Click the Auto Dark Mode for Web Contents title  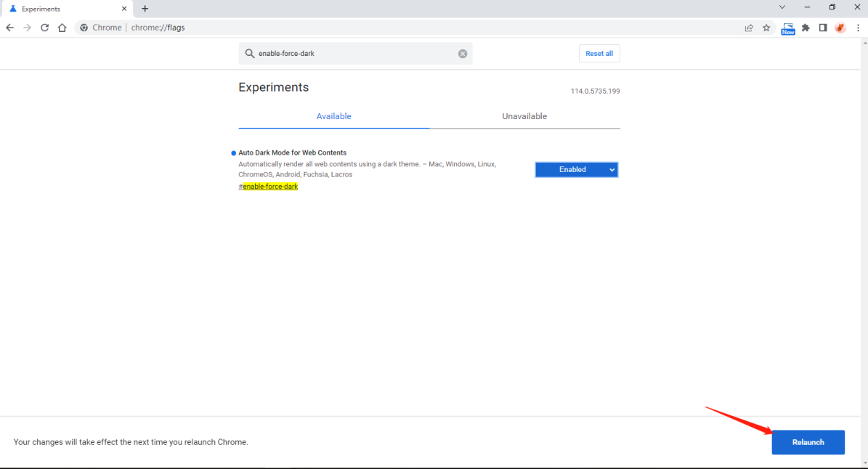(x=292, y=152)
